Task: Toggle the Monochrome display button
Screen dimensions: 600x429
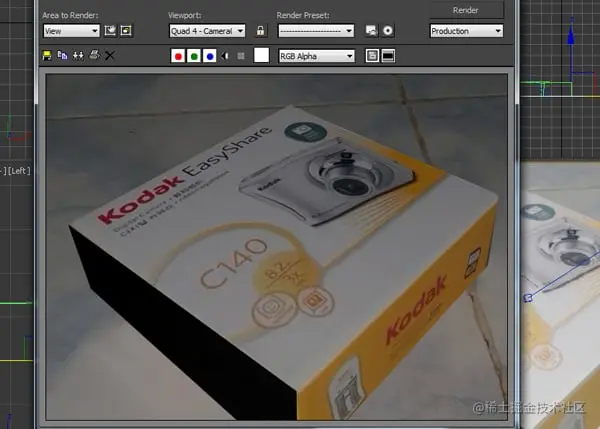Action: pyautogui.click(x=241, y=56)
